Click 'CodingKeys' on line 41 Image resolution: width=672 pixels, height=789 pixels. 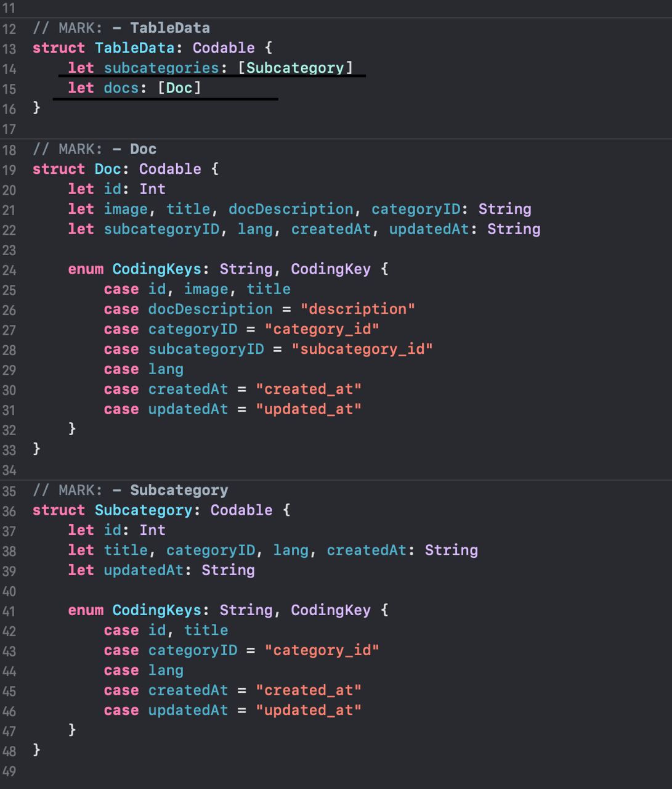pos(157,610)
